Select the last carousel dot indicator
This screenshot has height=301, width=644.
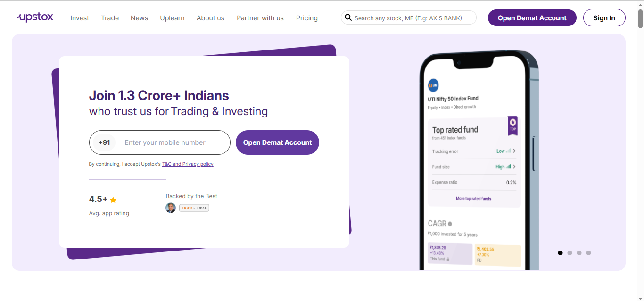[x=588, y=253]
